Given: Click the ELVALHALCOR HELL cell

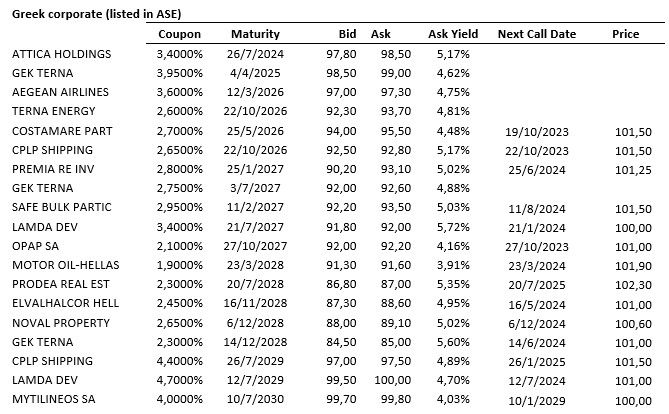Looking at the screenshot, I should 65,303.
